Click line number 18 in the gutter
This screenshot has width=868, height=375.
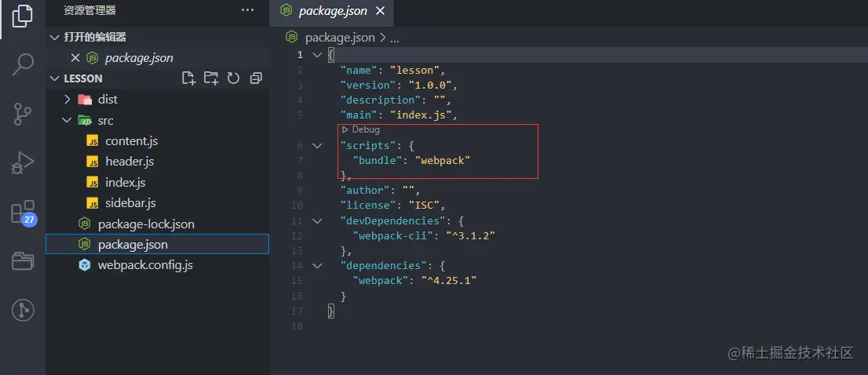297,326
